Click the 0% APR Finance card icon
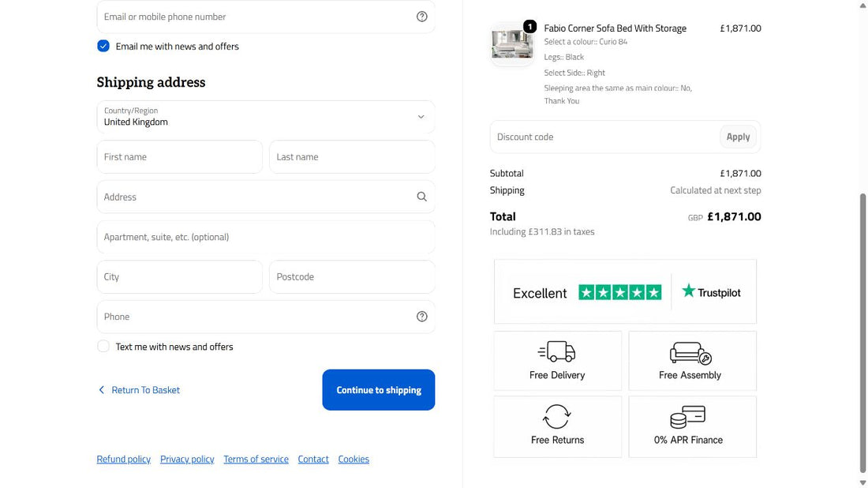 coord(687,417)
